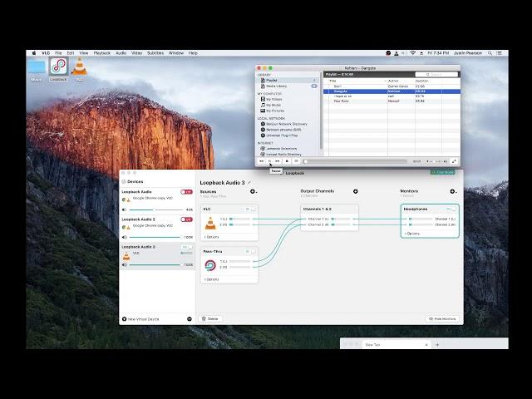Stop playback in the VLC window

point(287,161)
